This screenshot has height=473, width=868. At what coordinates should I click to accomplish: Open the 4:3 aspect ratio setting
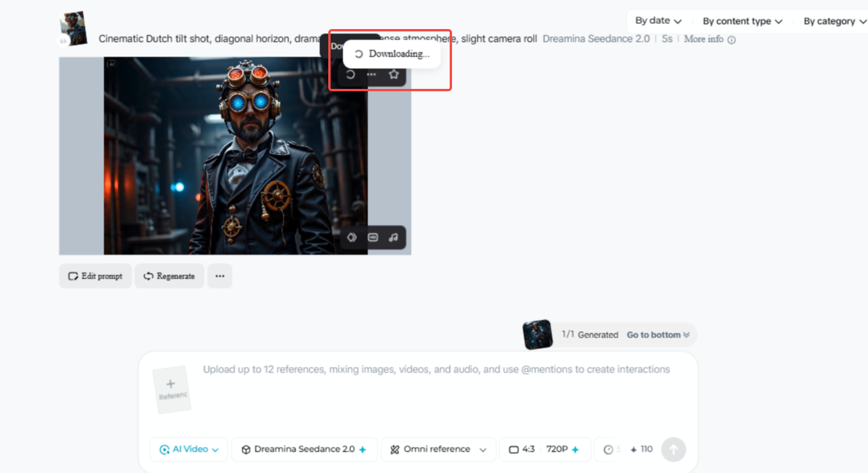pyautogui.click(x=522, y=449)
